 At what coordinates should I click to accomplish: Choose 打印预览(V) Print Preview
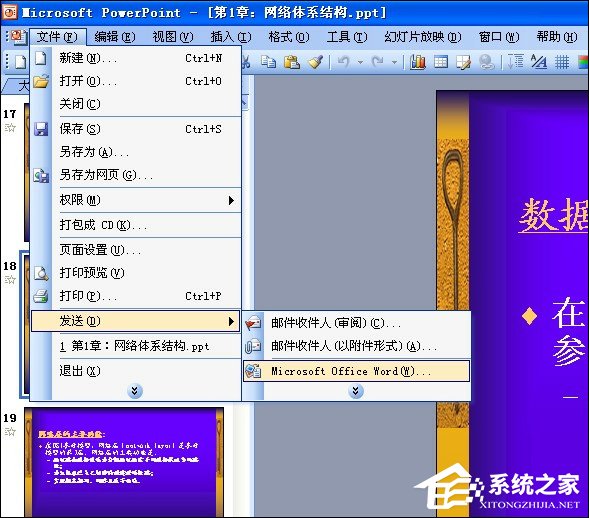pyautogui.click(x=136, y=273)
